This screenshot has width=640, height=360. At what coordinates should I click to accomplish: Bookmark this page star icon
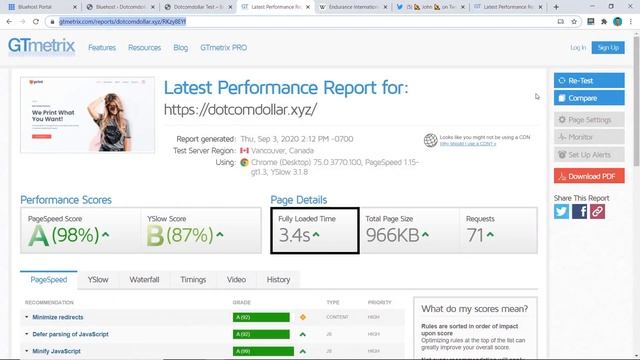coord(574,22)
